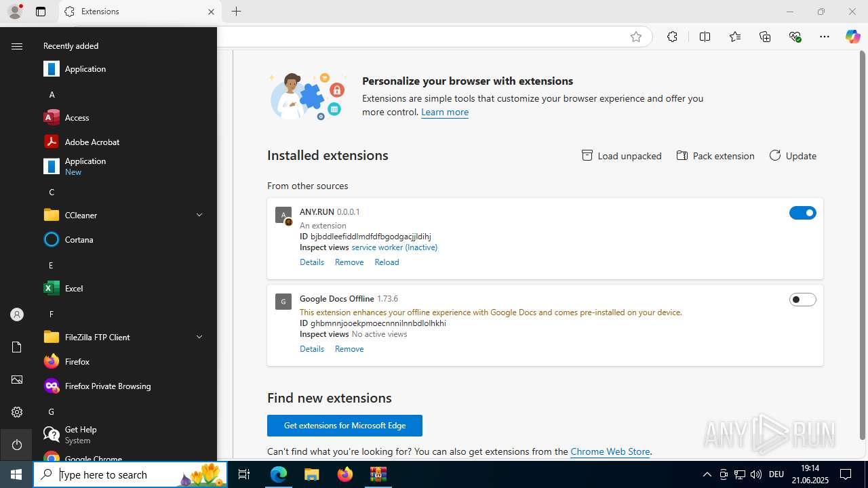Add this page to favorites star
This screenshot has width=868, height=488.
[x=636, y=37]
